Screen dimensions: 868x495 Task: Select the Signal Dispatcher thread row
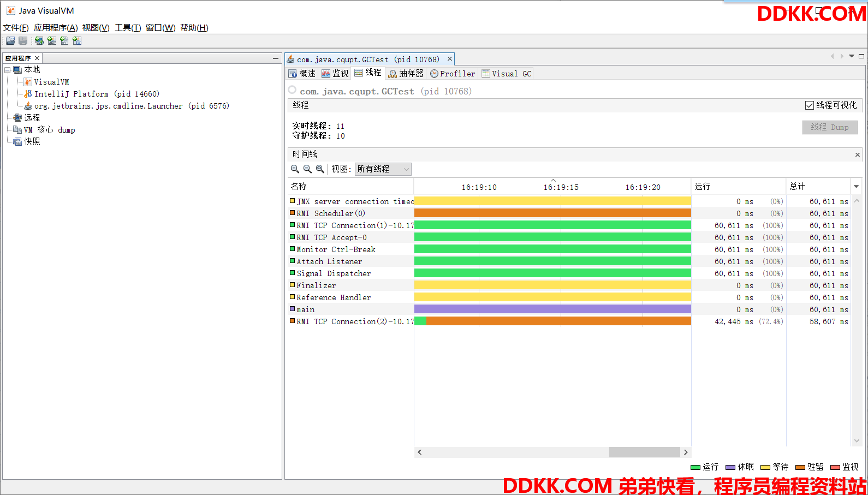(569, 273)
